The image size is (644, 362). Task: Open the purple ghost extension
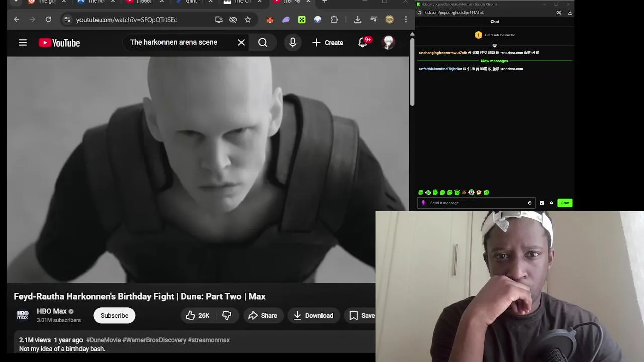click(286, 20)
